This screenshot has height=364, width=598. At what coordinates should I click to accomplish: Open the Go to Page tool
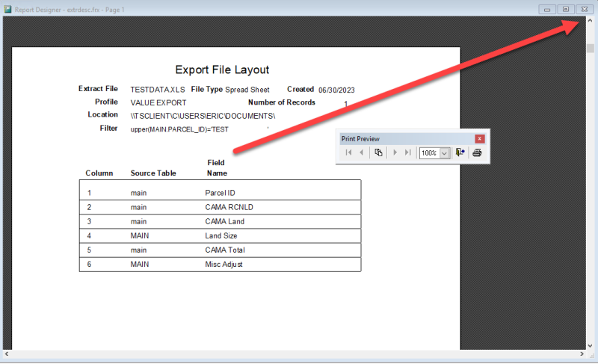[x=378, y=152]
